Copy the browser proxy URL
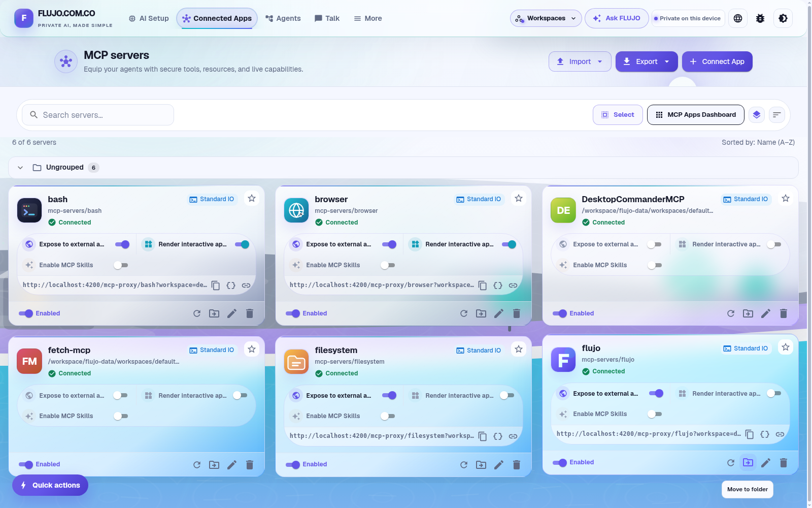The height and width of the screenshot is (508, 812). (x=483, y=285)
